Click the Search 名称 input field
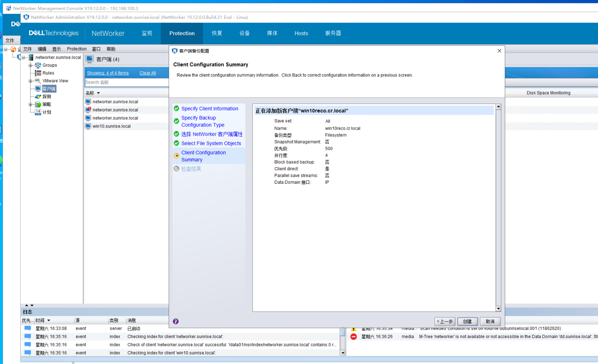 click(x=127, y=82)
